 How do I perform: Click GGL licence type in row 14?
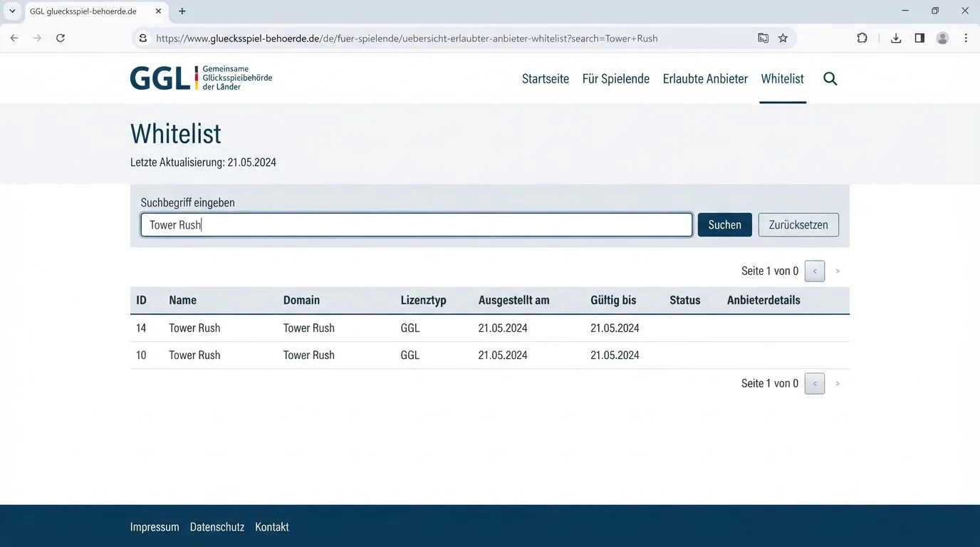[x=410, y=328]
